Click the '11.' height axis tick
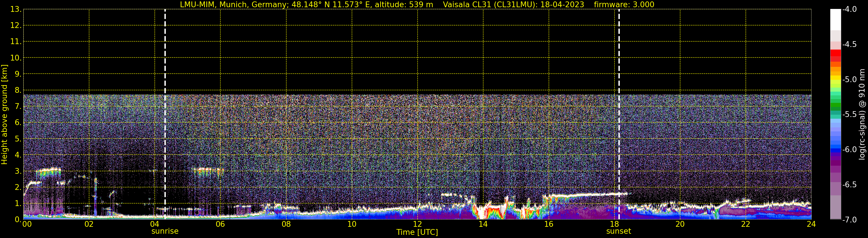 point(16,42)
